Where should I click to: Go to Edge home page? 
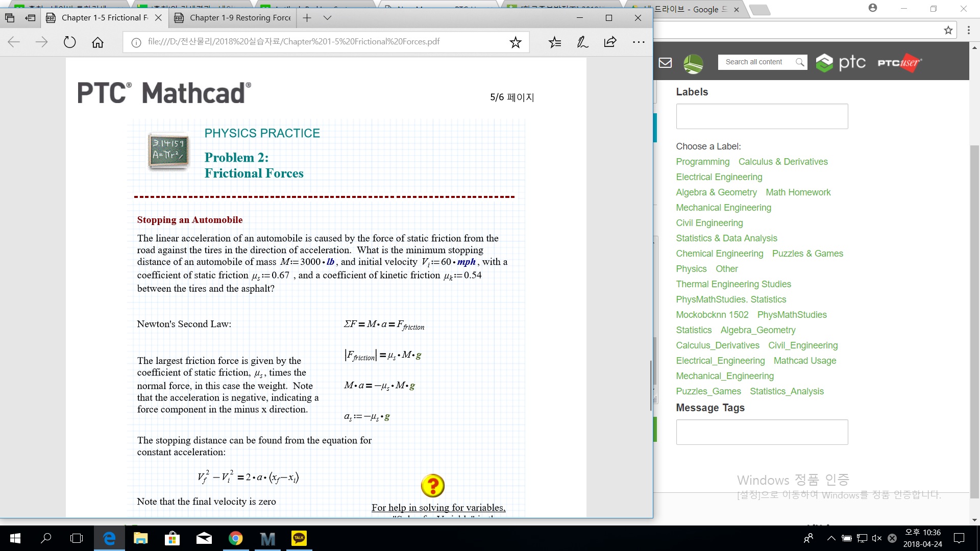click(x=97, y=42)
